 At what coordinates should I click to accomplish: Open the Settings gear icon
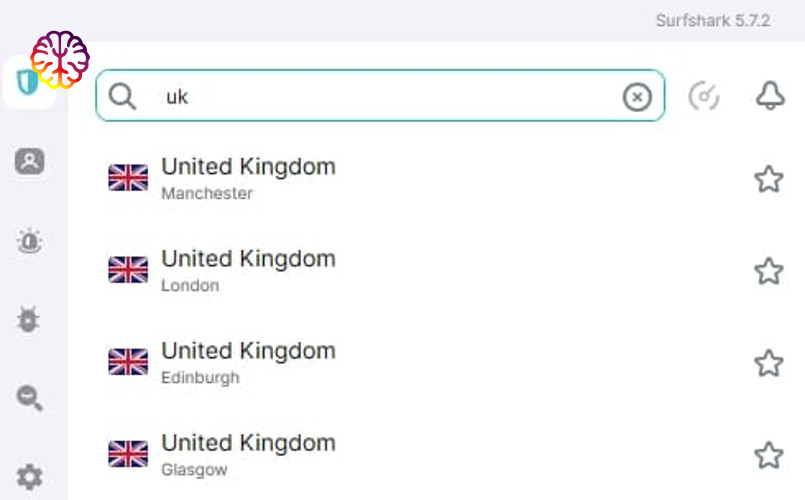coord(29,477)
